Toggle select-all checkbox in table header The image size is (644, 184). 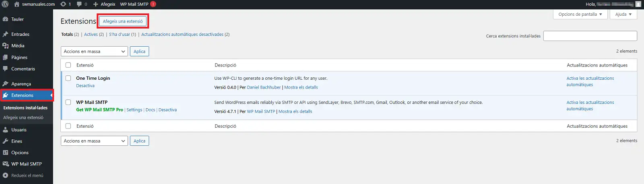point(68,65)
